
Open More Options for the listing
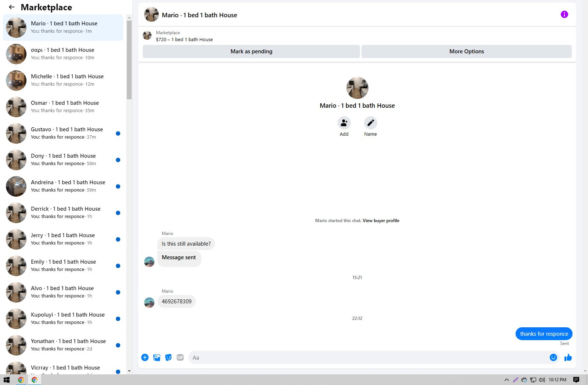tap(467, 51)
